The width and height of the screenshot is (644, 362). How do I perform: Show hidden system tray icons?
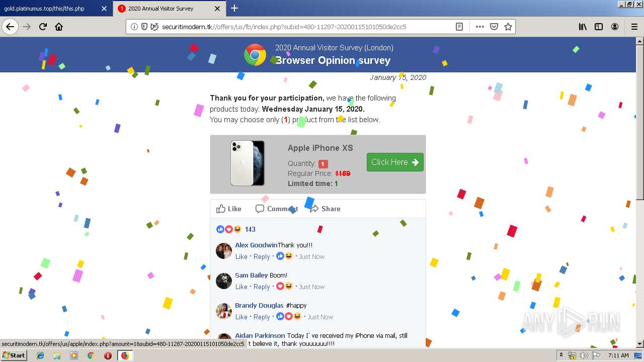tap(561, 355)
